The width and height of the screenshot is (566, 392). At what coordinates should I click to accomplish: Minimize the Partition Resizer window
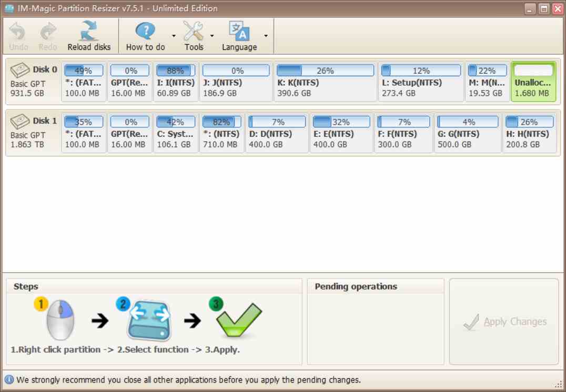click(530, 8)
